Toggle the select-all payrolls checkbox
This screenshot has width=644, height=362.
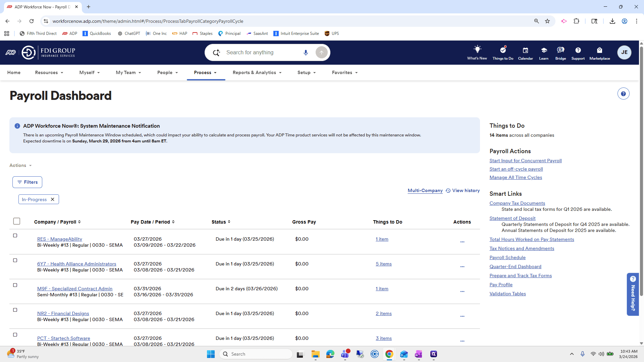(16, 221)
